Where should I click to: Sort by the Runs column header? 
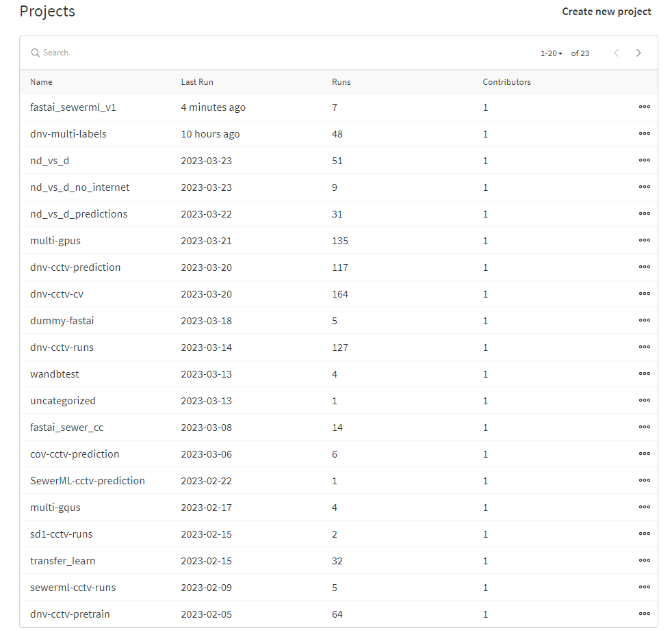tap(341, 82)
